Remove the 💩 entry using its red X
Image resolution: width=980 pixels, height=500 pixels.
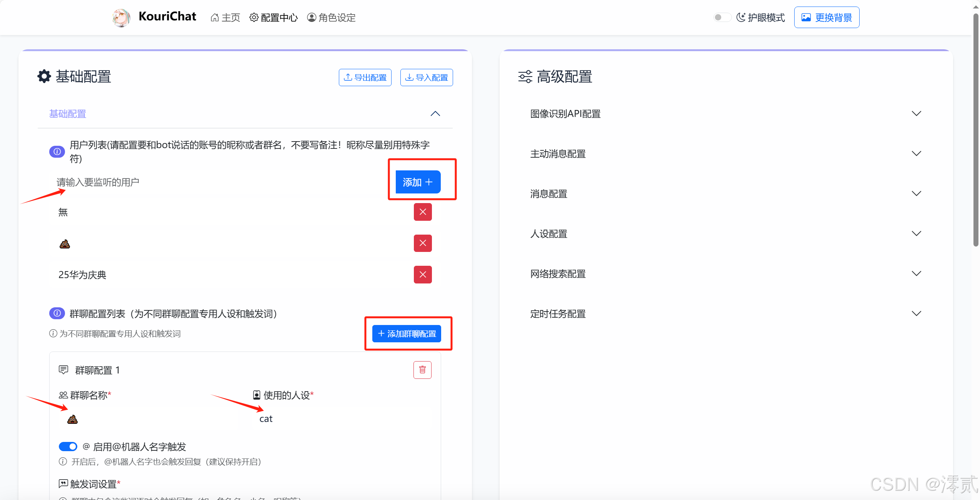(x=422, y=243)
